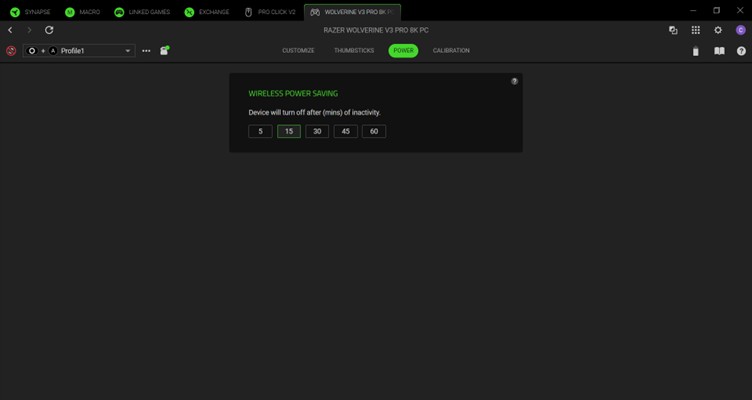Select the 30 minute power-off option
Screen dimensions: 752x400
(x=317, y=131)
